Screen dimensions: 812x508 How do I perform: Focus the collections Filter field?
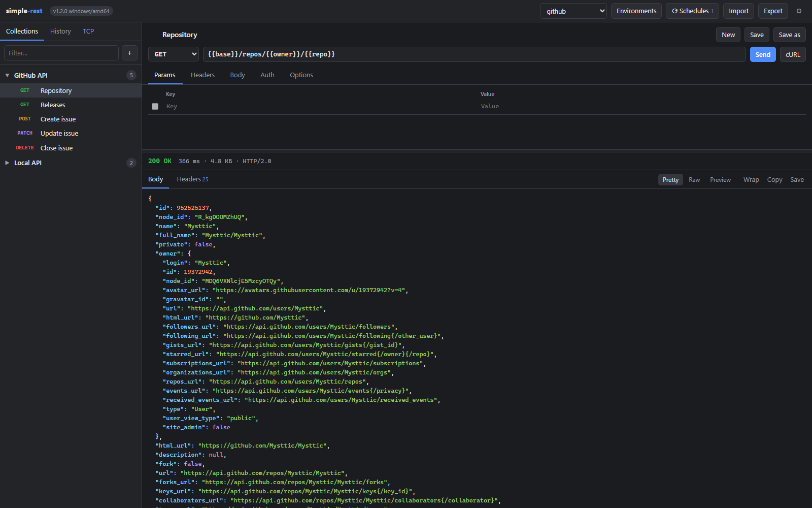(x=61, y=53)
